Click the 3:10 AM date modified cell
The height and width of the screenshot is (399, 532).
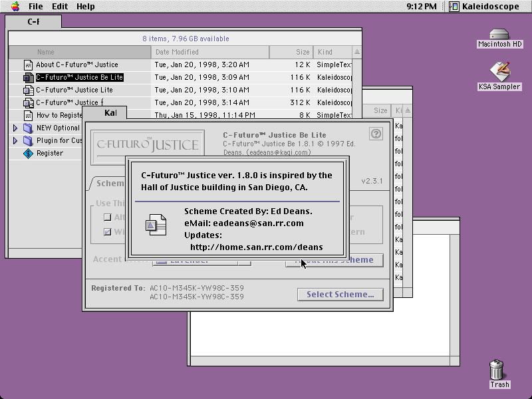pyautogui.click(x=202, y=90)
